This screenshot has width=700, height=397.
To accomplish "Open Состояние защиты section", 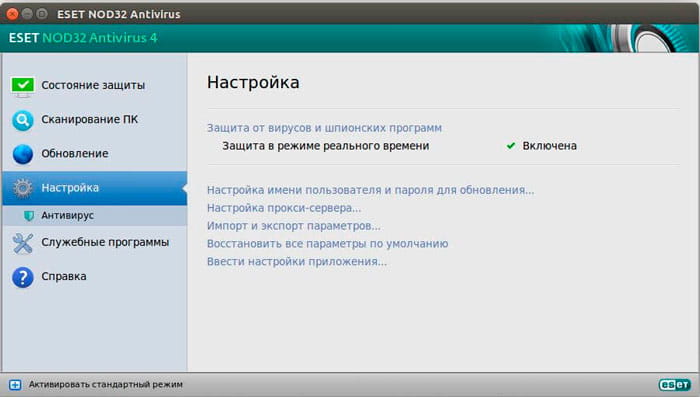I will (x=93, y=85).
